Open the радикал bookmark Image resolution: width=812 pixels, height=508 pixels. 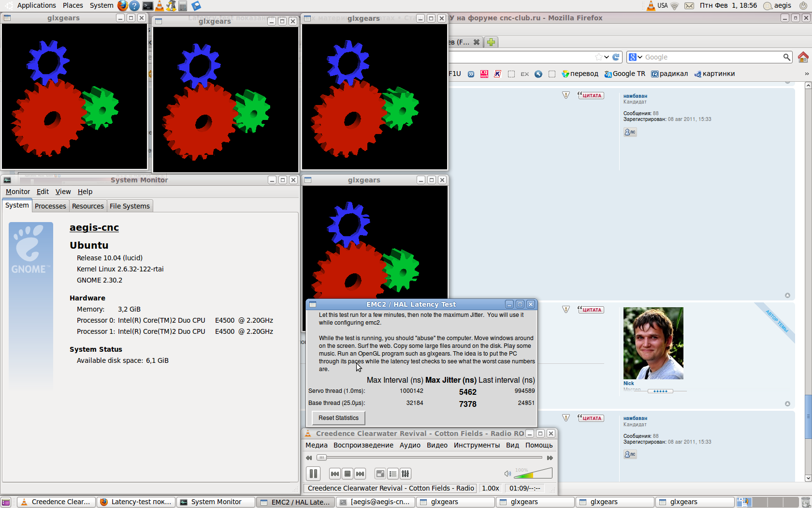(669, 74)
